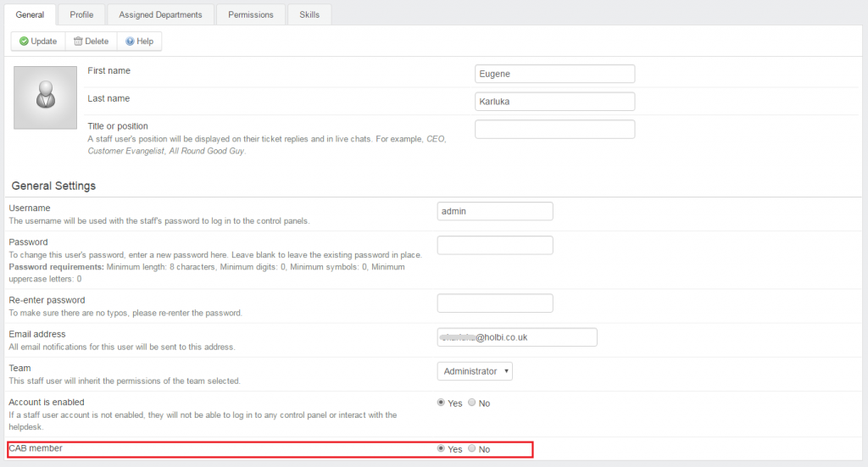Set CAB member to Yes
This screenshot has width=868, height=467.
point(441,448)
